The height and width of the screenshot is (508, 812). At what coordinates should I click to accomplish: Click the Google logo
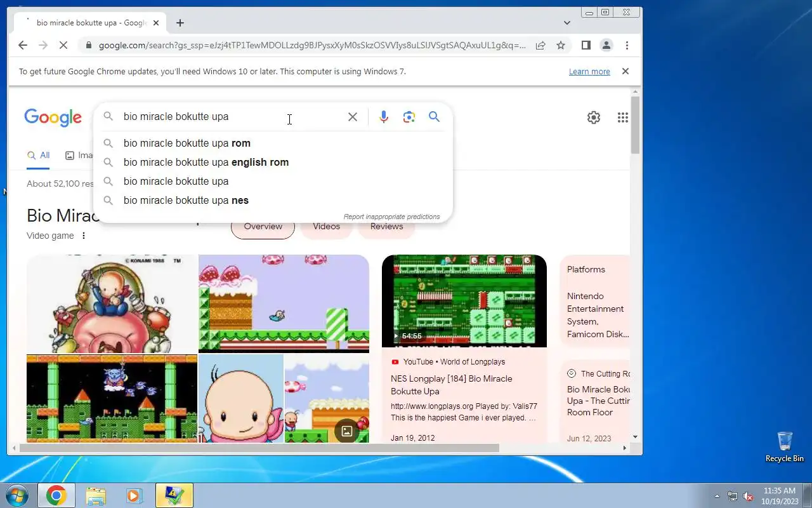[x=53, y=117]
